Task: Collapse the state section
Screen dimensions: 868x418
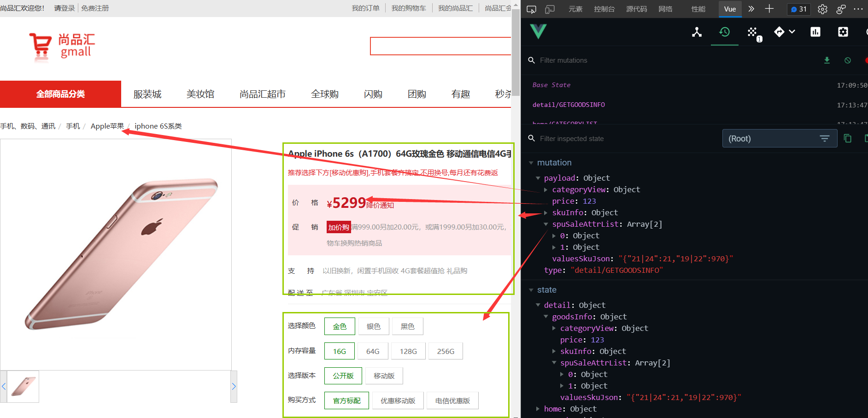Action: (x=531, y=290)
